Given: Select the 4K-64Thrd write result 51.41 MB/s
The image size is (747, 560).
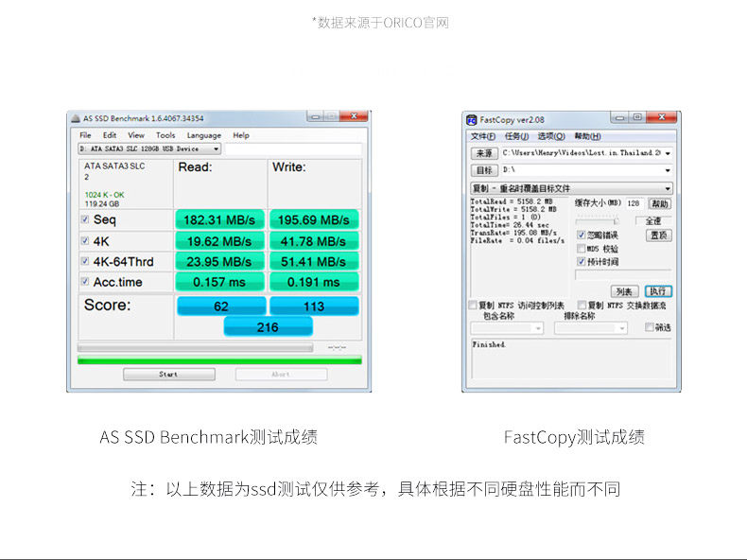Looking at the screenshot, I should click(314, 262).
